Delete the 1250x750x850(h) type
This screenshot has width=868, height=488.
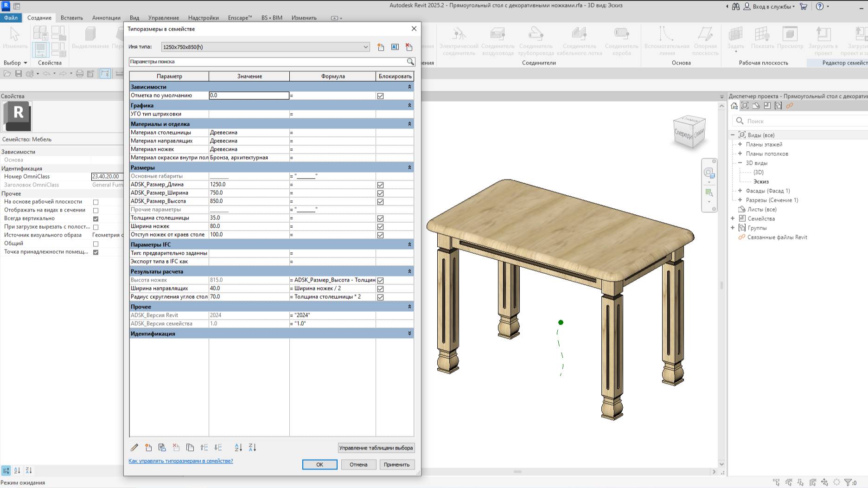pyautogui.click(x=408, y=46)
